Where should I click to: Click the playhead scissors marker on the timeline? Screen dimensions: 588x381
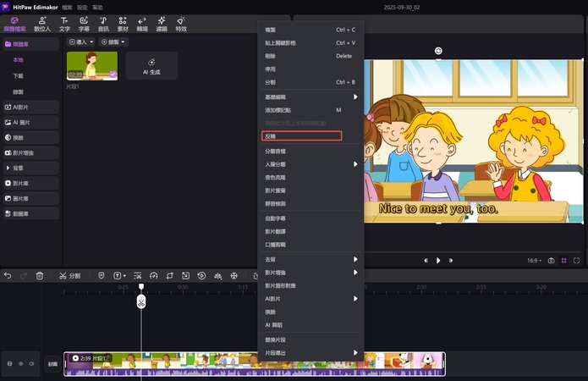click(x=141, y=301)
